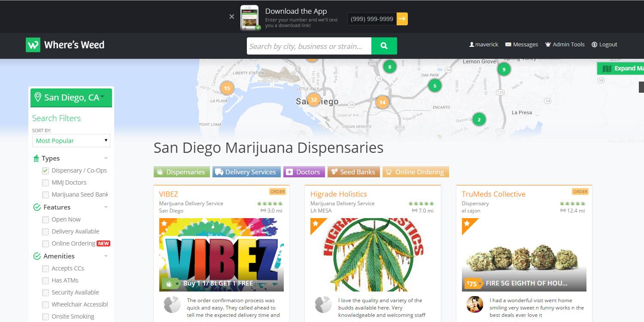Click the green search magnifier button
The image size is (644, 322).
pos(384,46)
